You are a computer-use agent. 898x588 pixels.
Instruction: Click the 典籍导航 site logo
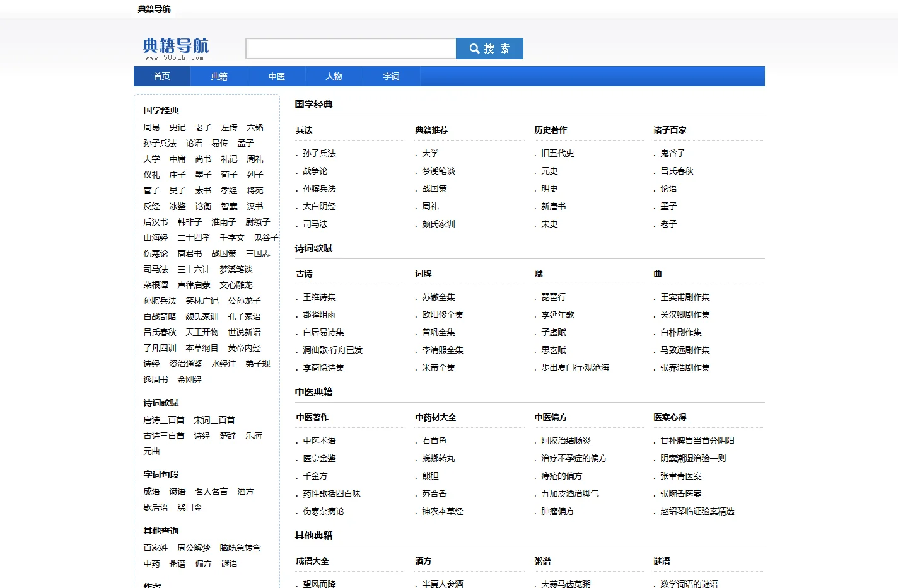click(175, 49)
